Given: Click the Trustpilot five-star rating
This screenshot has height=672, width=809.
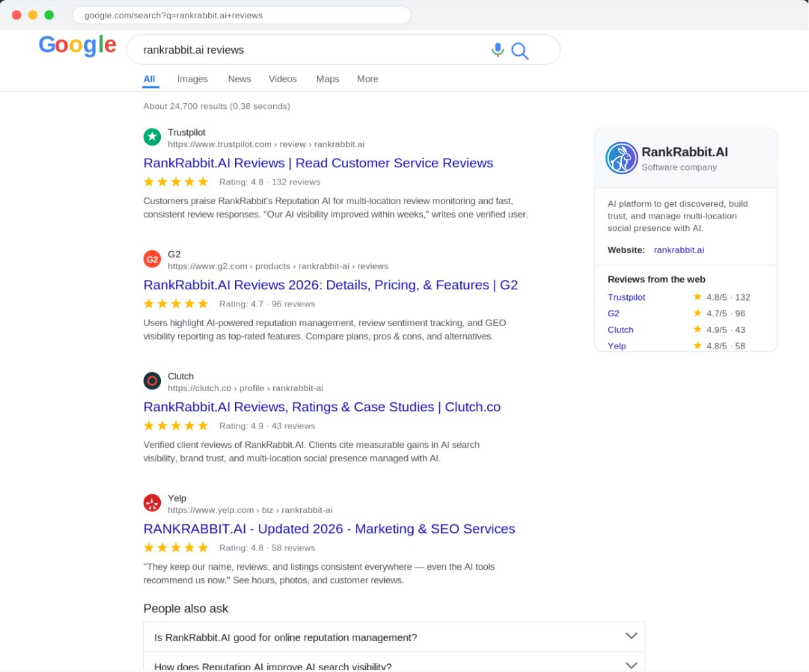Looking at the screenshot, I should (x=176, y=182).
